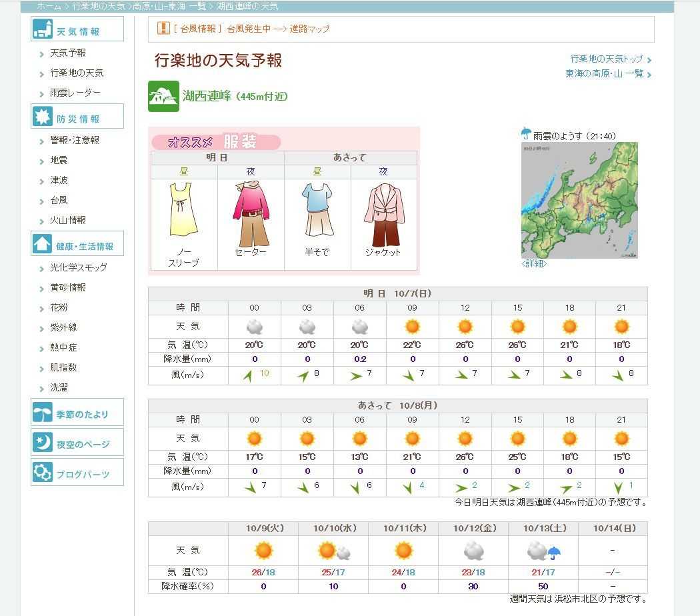Click the 季節のたより sprout icon
The width and height of the screenshot is (700, 616).
point(43,413)
